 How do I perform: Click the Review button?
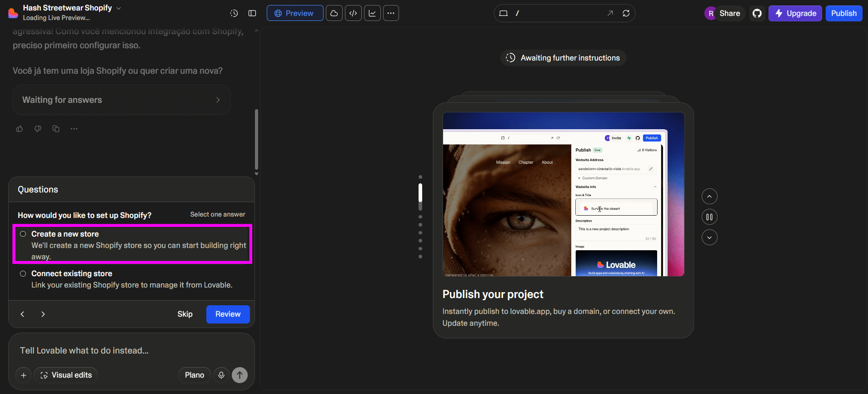click(228, 314)
